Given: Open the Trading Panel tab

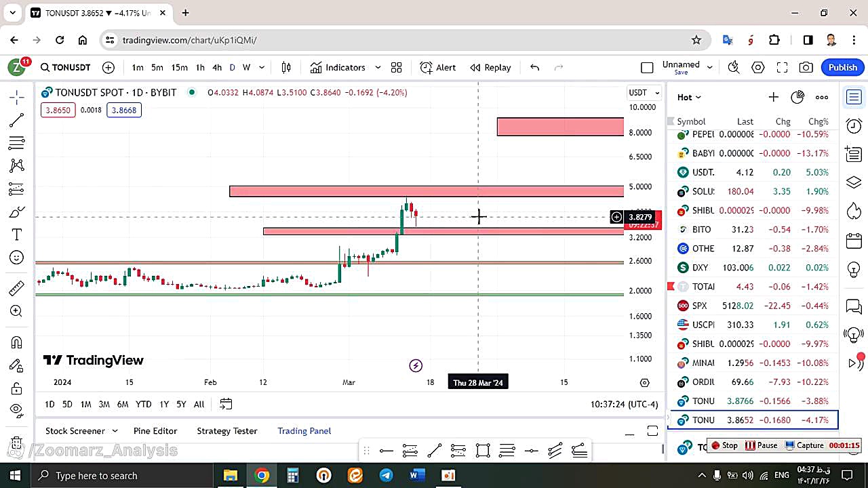Looking at the screenshot, I should pyautogui.click(x=304, y=431).
